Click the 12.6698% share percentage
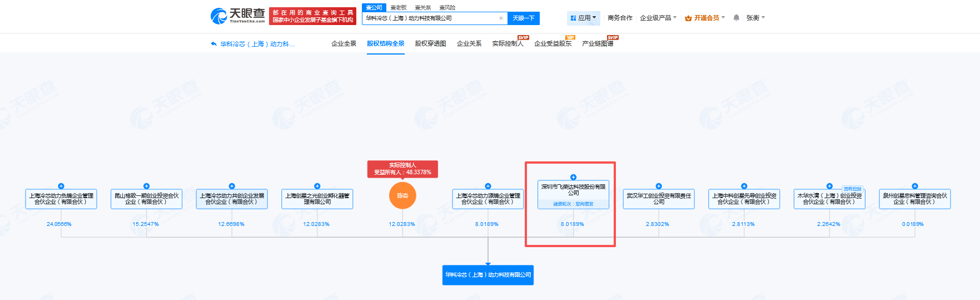Image resolution: width=980 pixels, height=300 pixels. 231,224
